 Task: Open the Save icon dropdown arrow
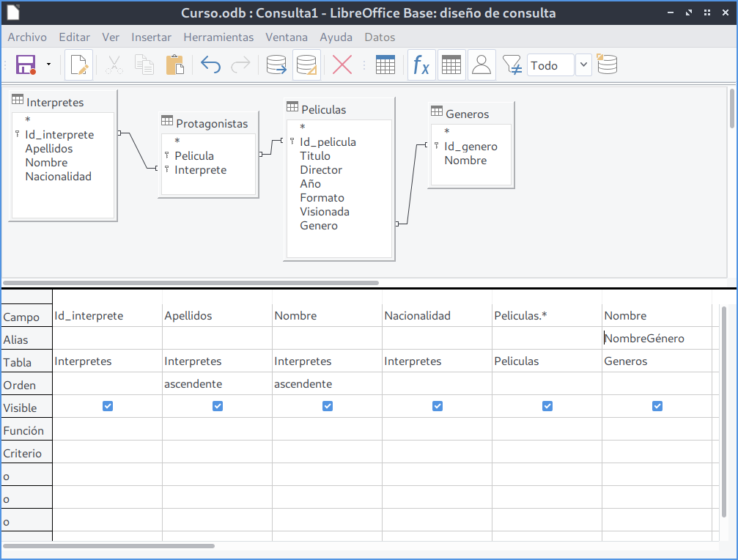(48, 65)
